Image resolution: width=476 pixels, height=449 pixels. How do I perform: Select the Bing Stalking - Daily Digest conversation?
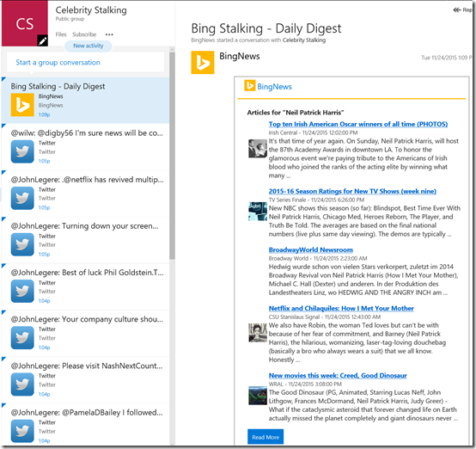[x=85, y=100]
